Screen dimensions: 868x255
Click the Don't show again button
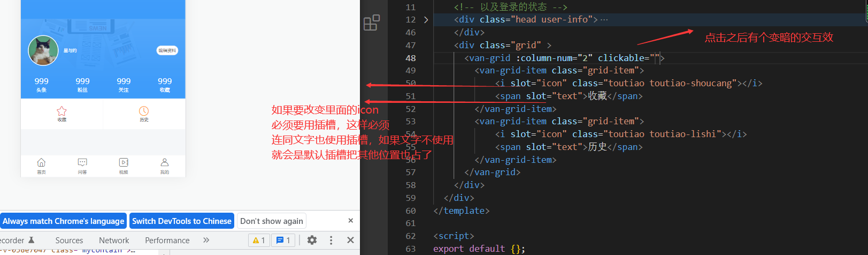click(272, 221)
